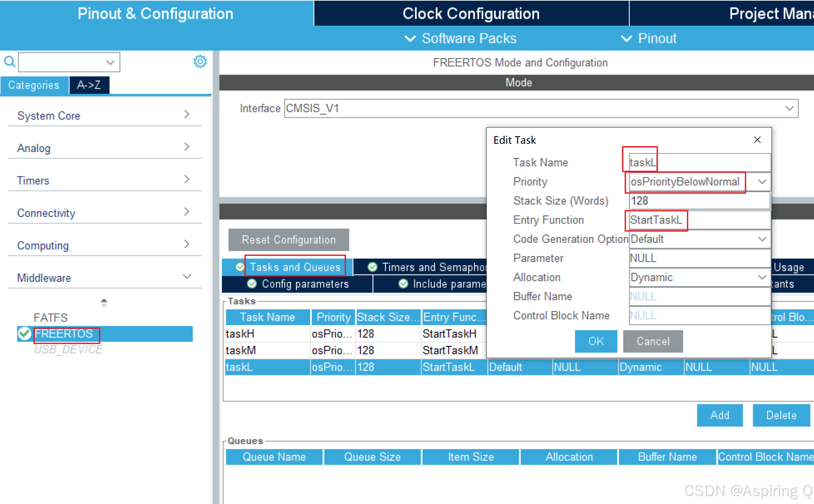Click the green check icon beside FREERTOS
This screenshot has height=504, width=814.
(x=24, y=334)
